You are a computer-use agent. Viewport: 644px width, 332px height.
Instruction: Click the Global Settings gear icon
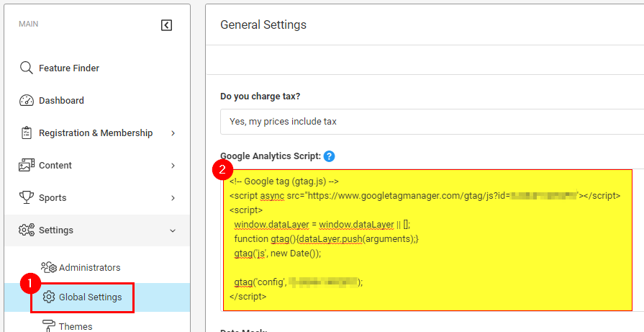coord(49,297)
